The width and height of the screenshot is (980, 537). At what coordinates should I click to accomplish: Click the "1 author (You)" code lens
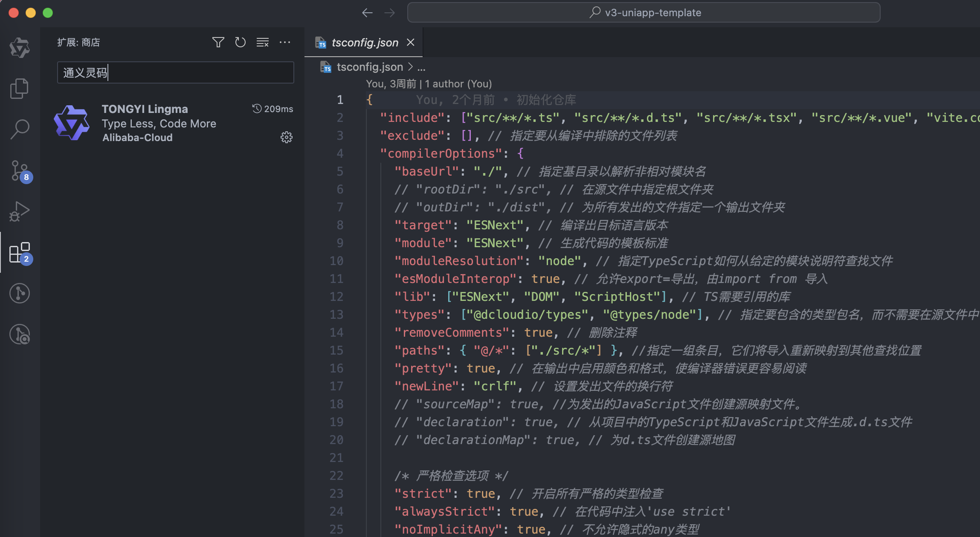click(x=458, y=84)
